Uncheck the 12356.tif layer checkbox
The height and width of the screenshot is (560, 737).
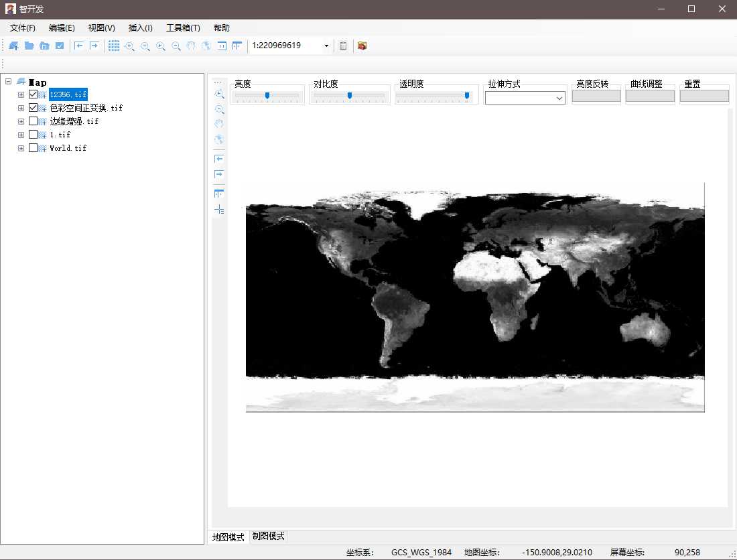(33, 94)
